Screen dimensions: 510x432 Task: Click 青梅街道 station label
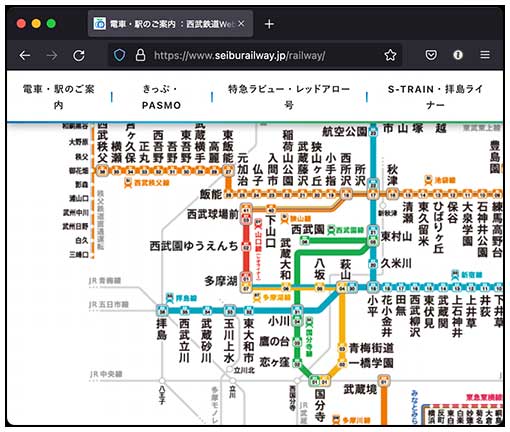click(x=371, y=348)
